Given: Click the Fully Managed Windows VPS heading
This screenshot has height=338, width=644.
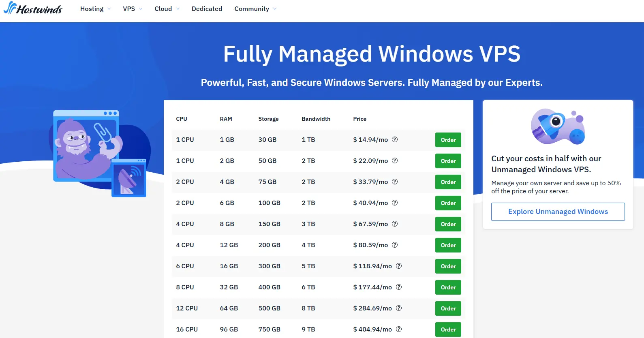Looking at the screenshot, I should (x=372, y=54).
